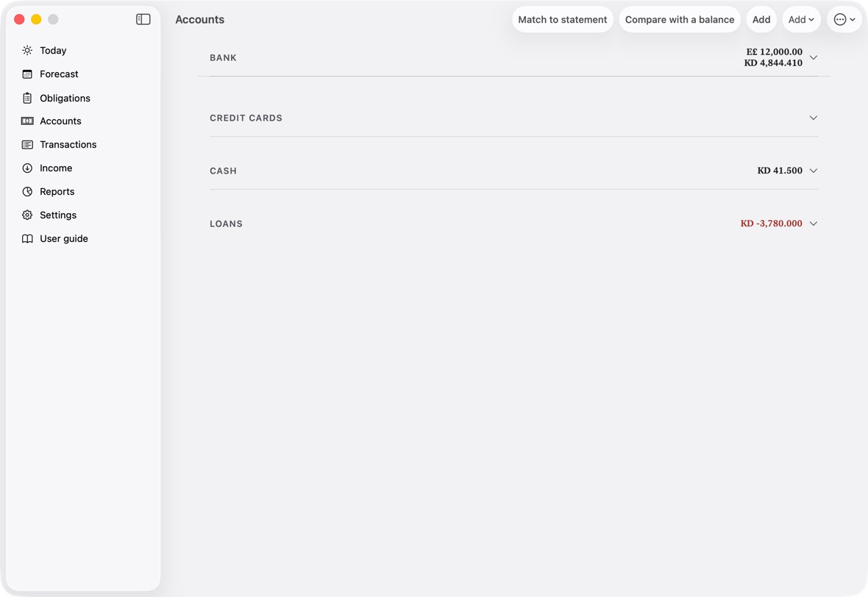
Task: Click the BANK section heading
Action: (x=223, y=57)
